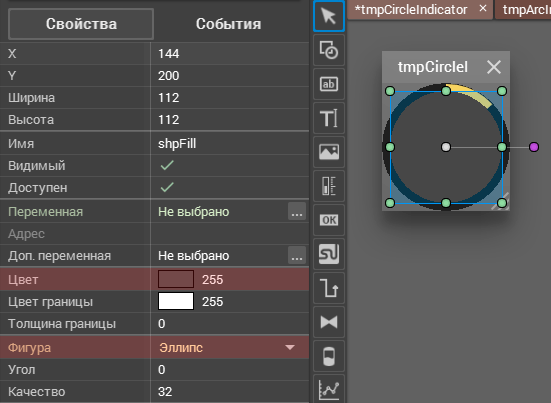
Task: Edit the Ширина value field
Action: click(x=229, y=98)
